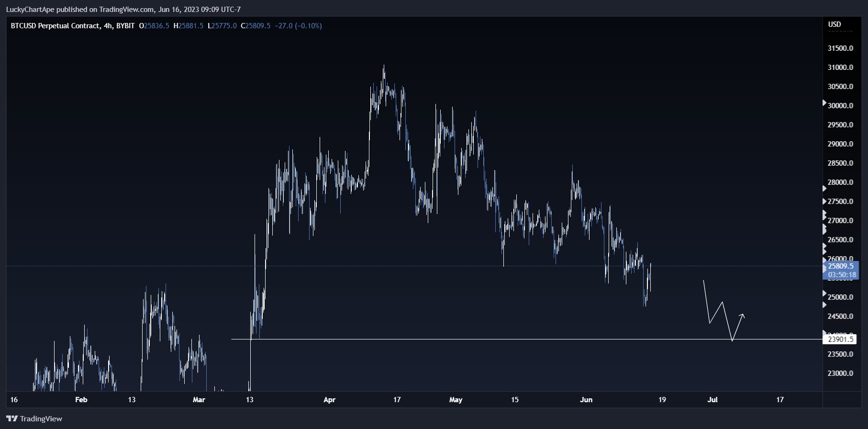Click the 23901.5 price line label
The width and height of the screenshot is (868, 429).
pyautogui.click(x=840, y=339)
